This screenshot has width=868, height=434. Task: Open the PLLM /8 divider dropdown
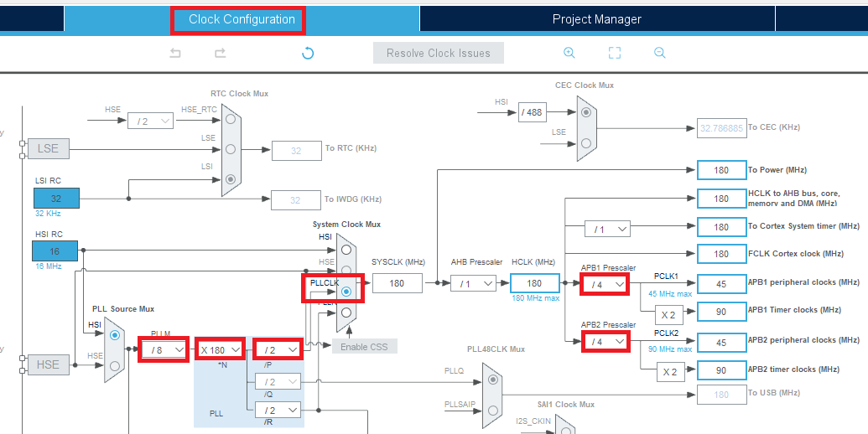(164, 349)
